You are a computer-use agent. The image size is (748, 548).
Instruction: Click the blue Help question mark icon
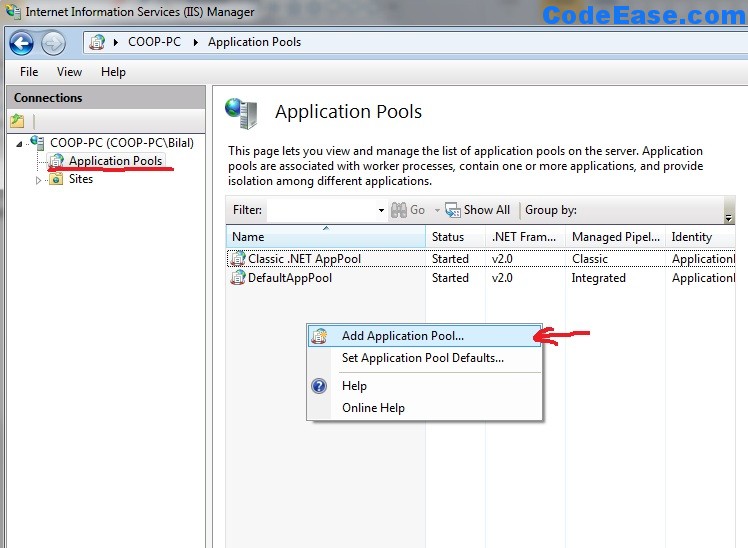319,386
